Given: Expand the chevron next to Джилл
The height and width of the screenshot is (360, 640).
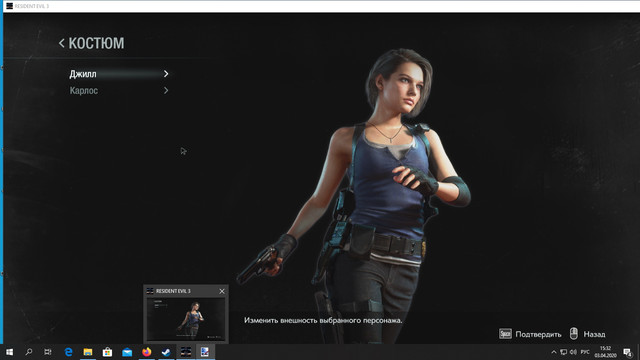Looking at the screenshot, I should coord(166,74).
